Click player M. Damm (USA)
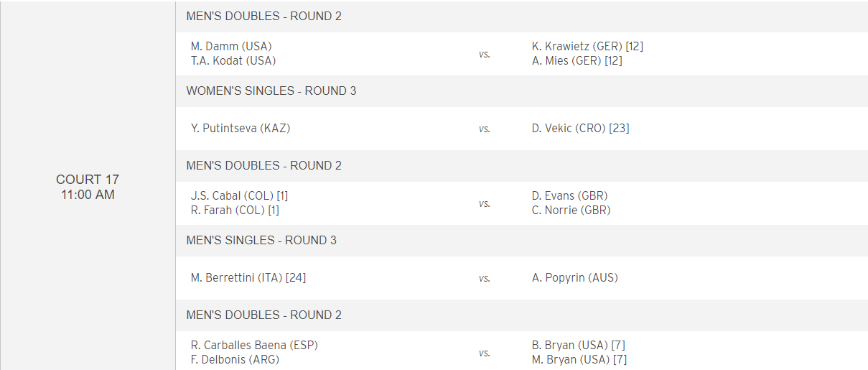 [231, 46]
